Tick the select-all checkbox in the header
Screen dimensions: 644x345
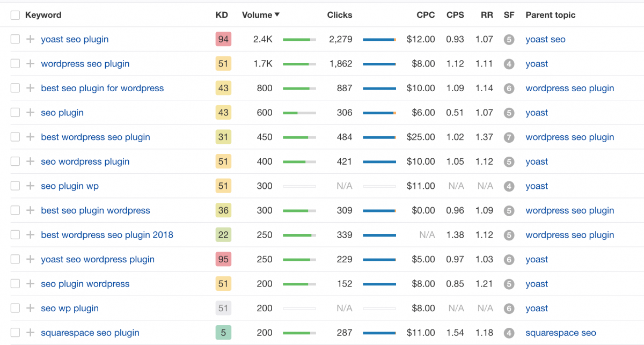click(15, 15)
